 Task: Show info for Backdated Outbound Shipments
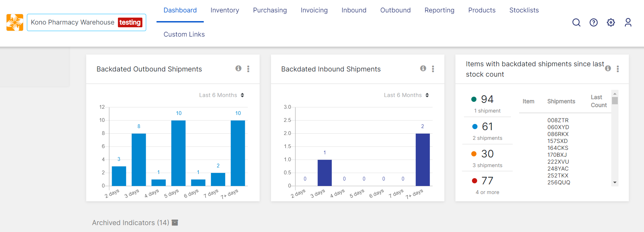[238, 68]
